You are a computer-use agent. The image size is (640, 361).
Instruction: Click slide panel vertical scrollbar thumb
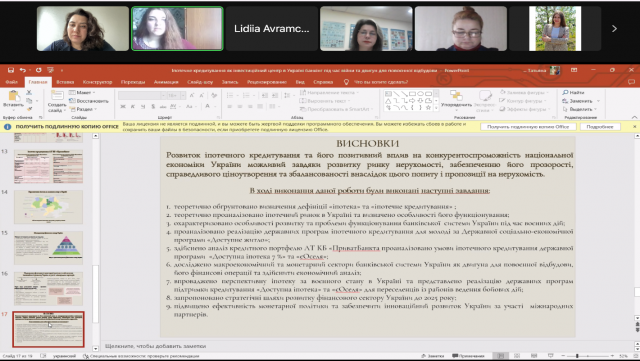point(96,293)
